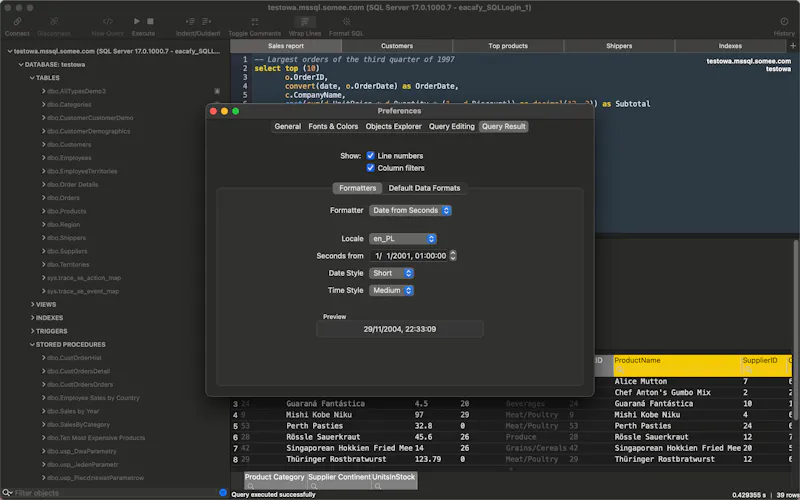This screenshot has width=800, height=500.
Task: Click the Product Category filter icon
Action: pos(251,487)
